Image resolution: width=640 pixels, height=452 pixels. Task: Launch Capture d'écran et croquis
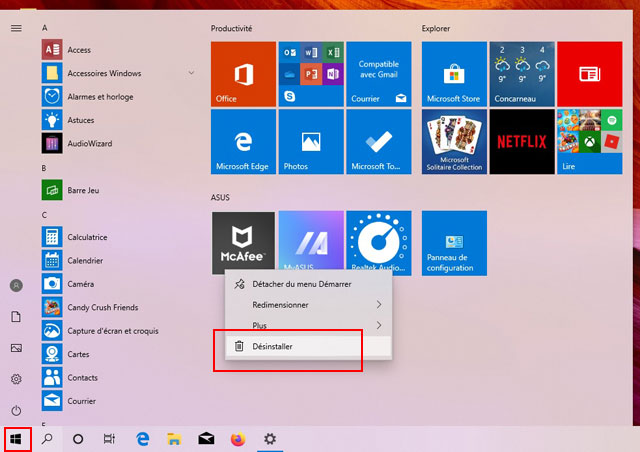pyautogui.click(x=113, y=331)
